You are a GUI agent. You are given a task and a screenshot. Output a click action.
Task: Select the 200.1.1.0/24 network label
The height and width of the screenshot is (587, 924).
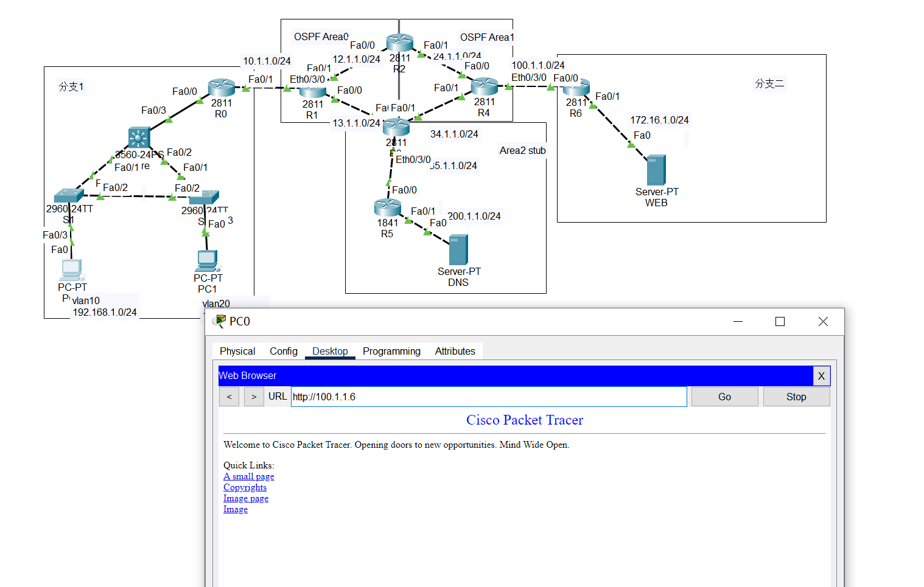click(474, 216)
